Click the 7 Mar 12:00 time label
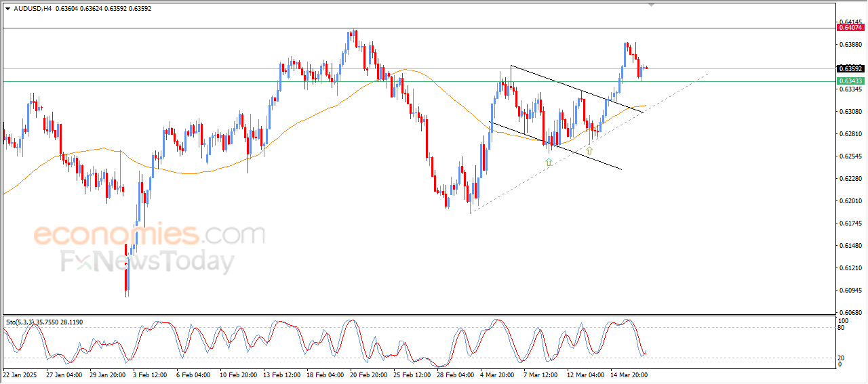The image size is (868, 384). 540,374
